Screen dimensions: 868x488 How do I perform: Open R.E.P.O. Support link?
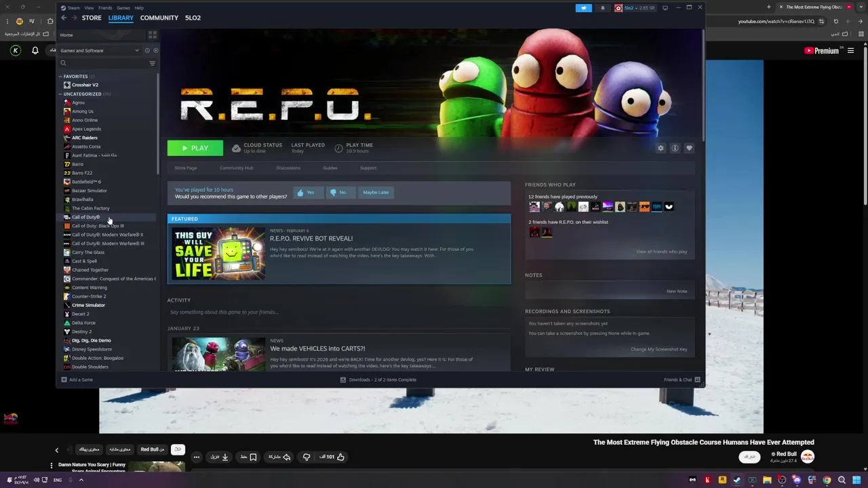[368, 168]
